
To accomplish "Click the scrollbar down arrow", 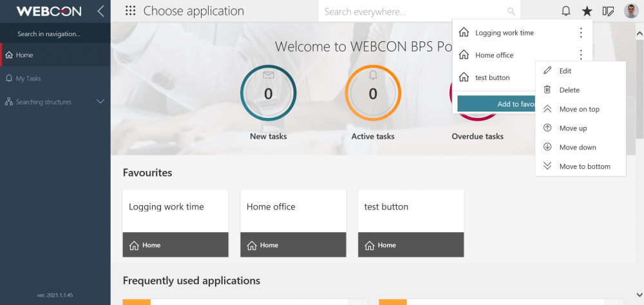I will 639,294.
